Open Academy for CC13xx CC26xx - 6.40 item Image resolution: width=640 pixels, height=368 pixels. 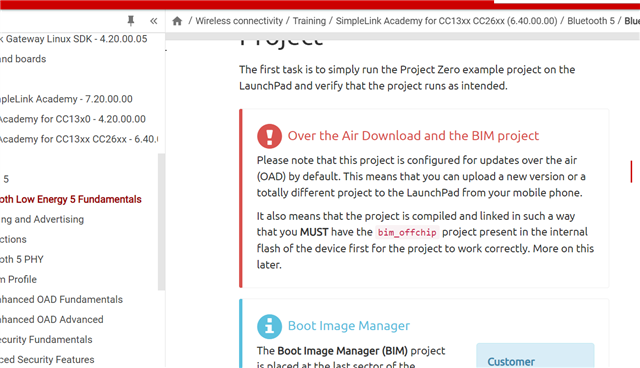(79, 139)
